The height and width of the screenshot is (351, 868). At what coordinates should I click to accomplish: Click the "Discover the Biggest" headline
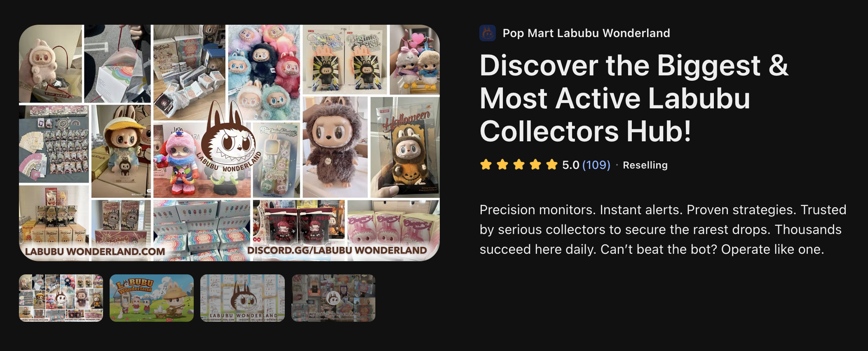tap(634, 98)
